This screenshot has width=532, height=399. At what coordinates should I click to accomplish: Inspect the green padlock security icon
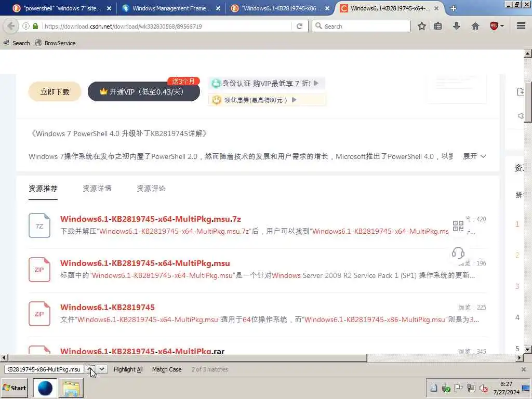[x=35, y=26]
